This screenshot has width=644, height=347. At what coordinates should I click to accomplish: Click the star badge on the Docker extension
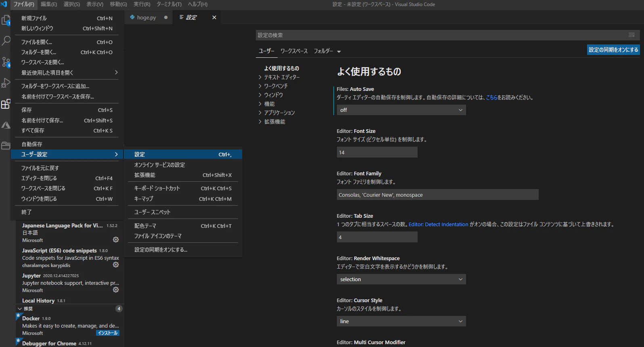pyautogui.click(x=18, y=315)
